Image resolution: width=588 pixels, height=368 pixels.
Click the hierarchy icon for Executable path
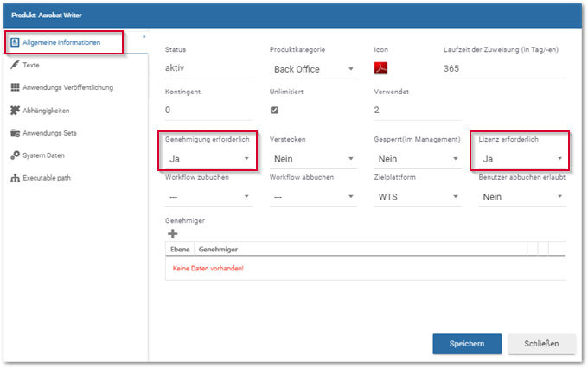[x=15, y=178]
